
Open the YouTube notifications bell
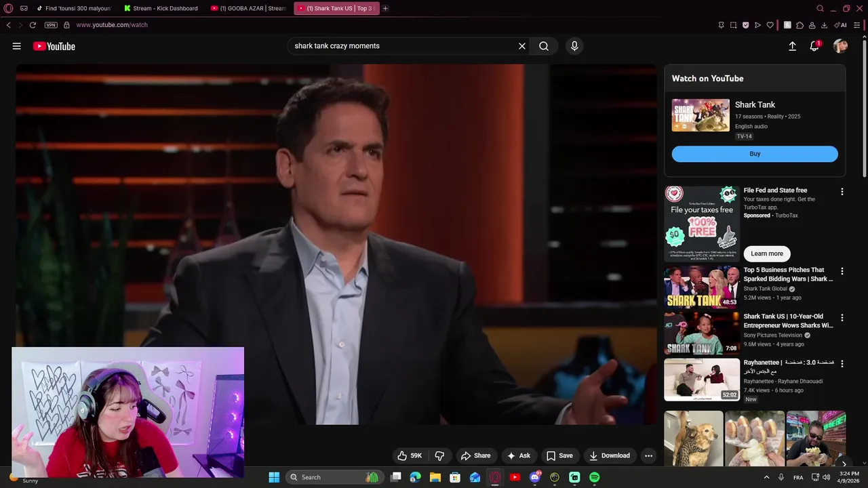pos(814,46)
